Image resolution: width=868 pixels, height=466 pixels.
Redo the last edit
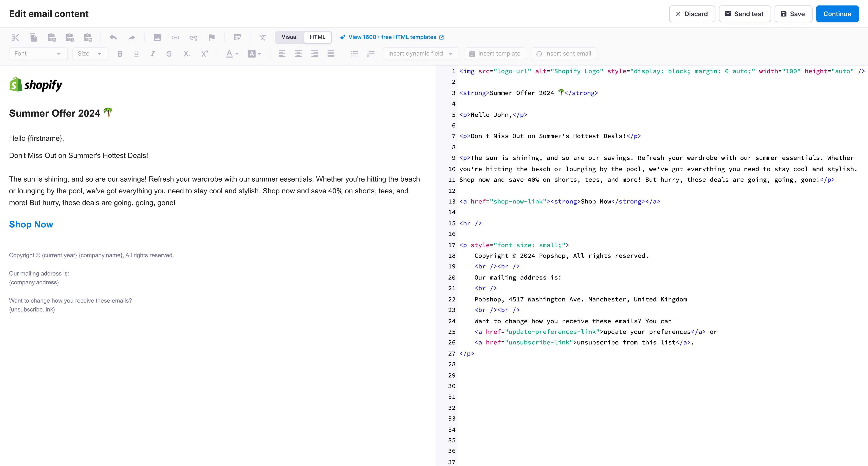132,37
